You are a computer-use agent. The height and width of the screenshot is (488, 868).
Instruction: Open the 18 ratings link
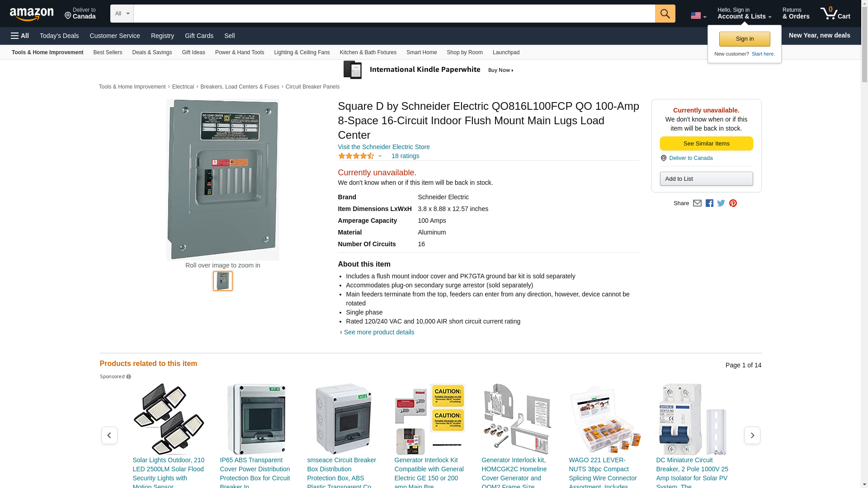point(405,156)
